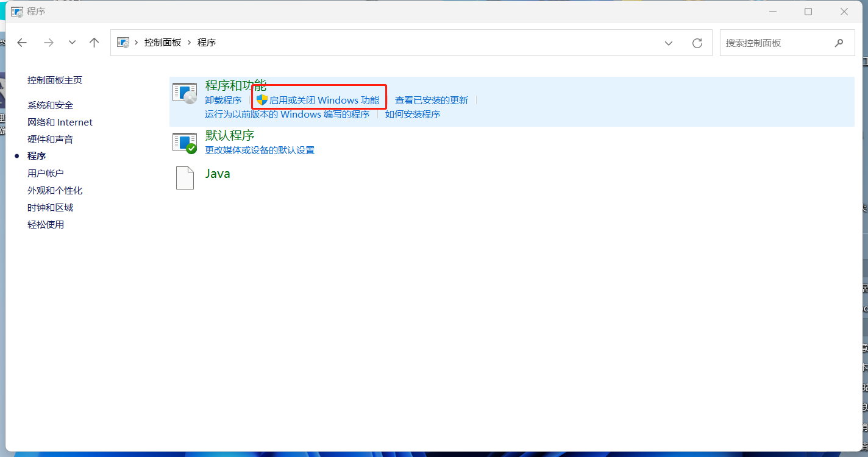Image resolution: width=868 pixels, height=457 pixels.
Task: Click the title bar window icon
Action: 17,12
